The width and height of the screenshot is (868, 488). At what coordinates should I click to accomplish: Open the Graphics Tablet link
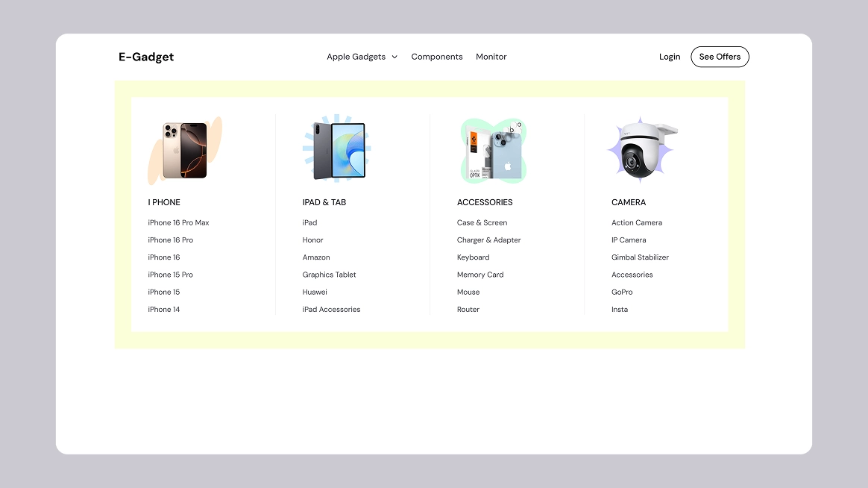[x=329, y=275]
